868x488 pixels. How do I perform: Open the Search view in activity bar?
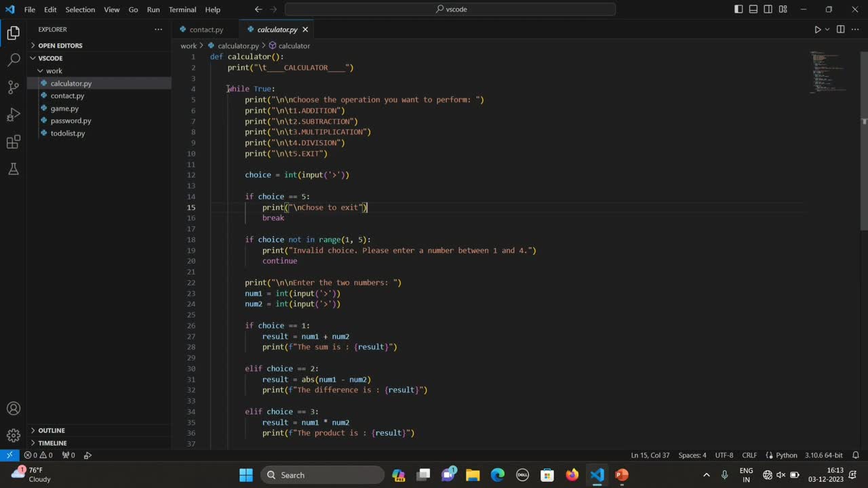13,60
